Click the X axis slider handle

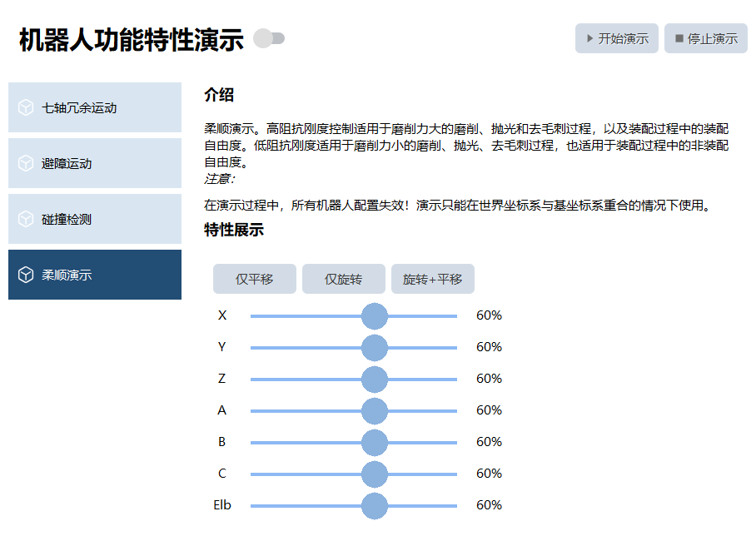point(375,316)
